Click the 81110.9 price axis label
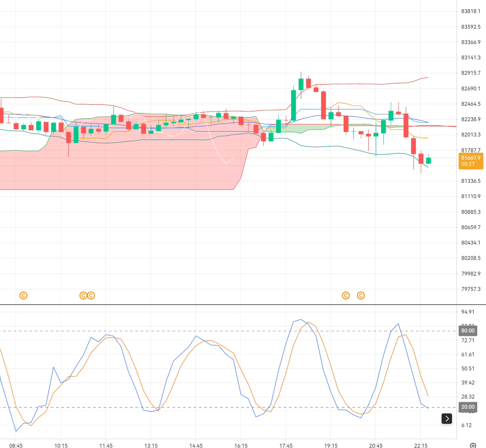This screenshot has width=486, height=448. click(471, 196)
